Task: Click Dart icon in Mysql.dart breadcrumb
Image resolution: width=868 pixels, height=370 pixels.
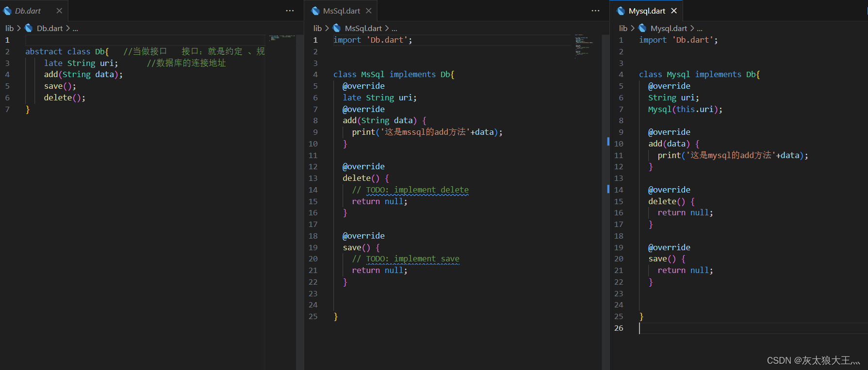Action: click(x=642, y=28)
